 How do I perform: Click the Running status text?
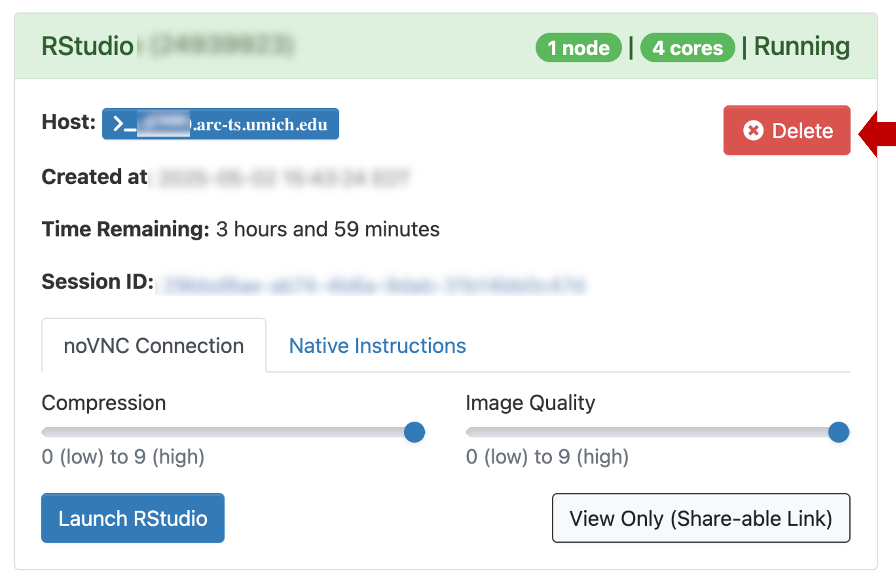[x=802, y=47]
